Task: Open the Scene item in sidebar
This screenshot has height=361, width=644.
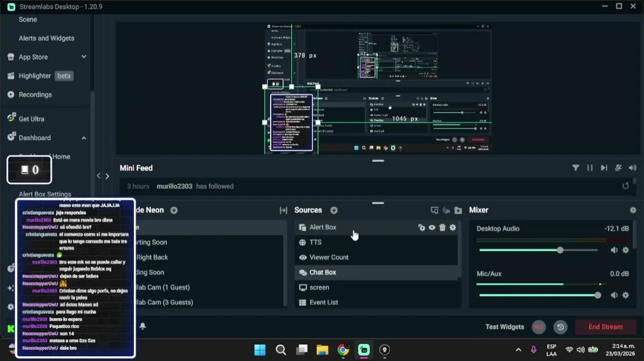Action: tap(28, 20)
